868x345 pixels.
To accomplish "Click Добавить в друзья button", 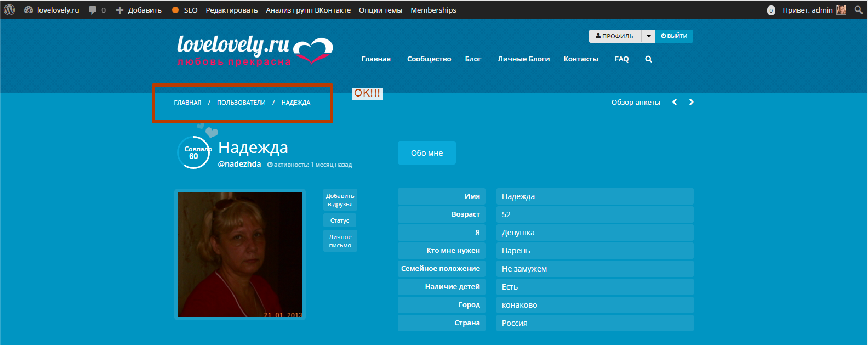I will click(340, 200).
